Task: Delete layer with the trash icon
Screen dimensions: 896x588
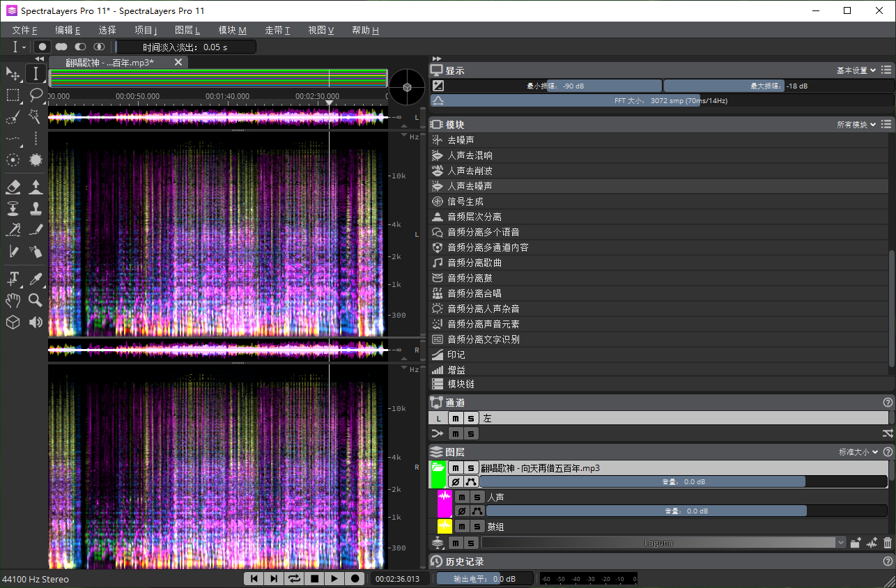Action: tap(887, 543)
